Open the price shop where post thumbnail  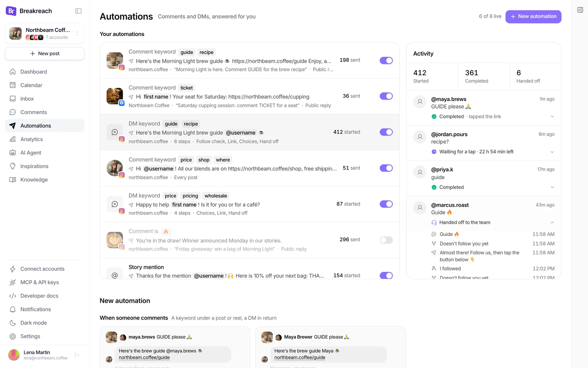click(x=115, y=168)
